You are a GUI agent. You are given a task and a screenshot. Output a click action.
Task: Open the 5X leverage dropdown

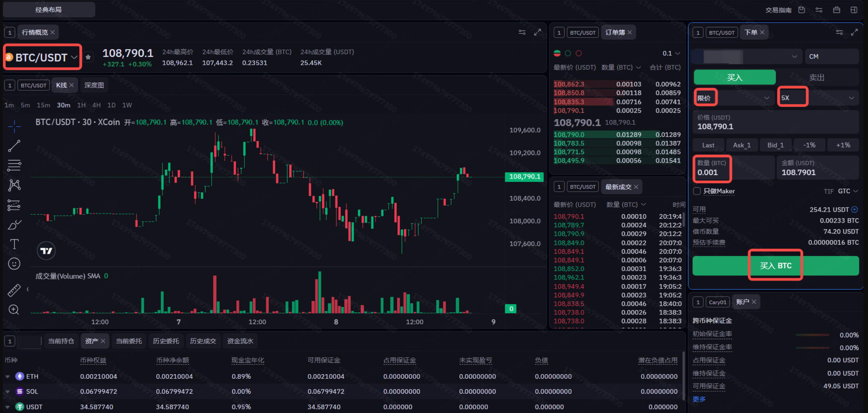click(x=818, y=98)
